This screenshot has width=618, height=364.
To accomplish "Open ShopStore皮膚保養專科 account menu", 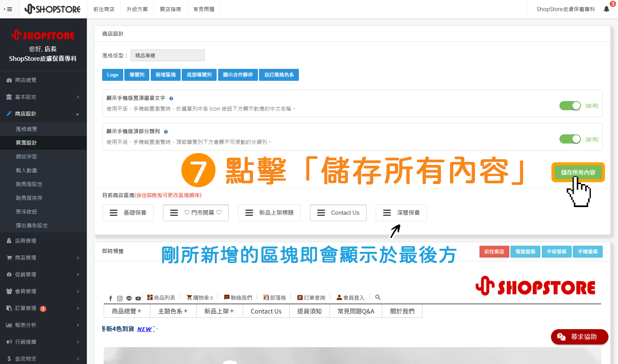I will 566,9.
